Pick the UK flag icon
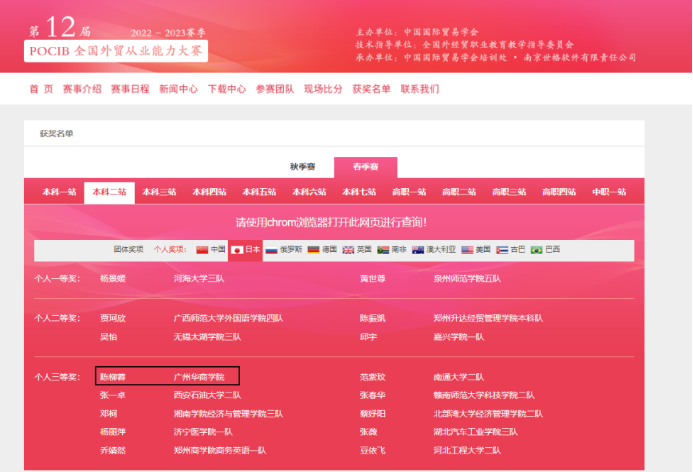Image resolution: width=693 pixels, height=472 pixels. click(348, 249)
